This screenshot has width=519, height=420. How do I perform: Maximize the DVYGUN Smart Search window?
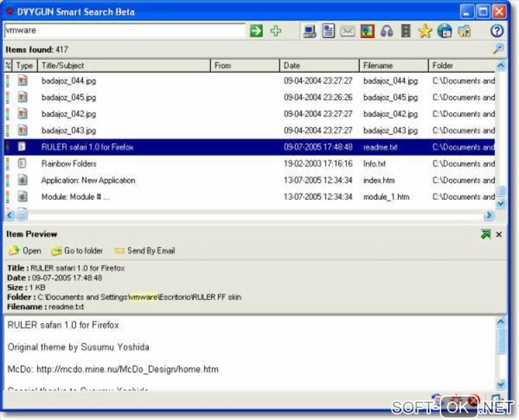pyautogui.click(x=483, y=12)
